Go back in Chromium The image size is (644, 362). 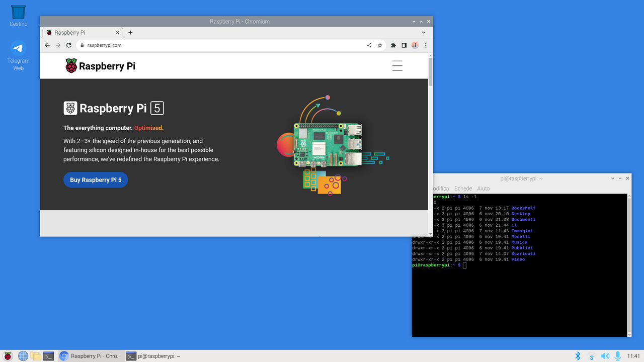click(47, 45)
